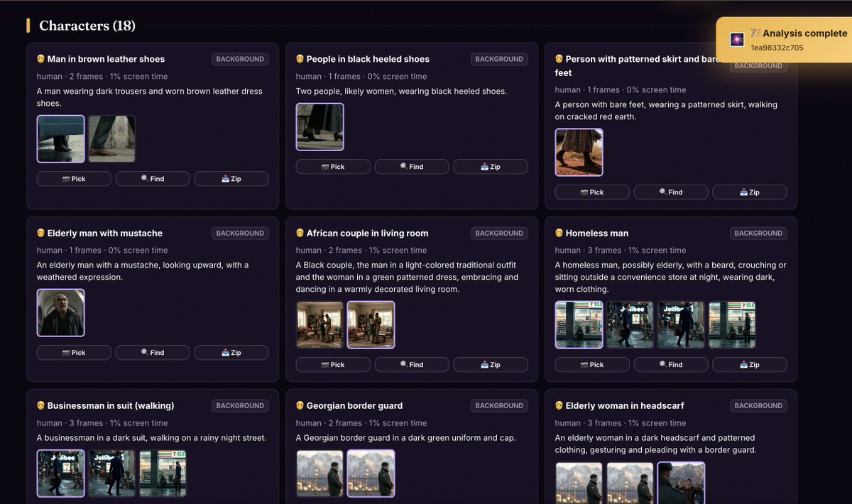
Task: Click Pick for Man in brown leather shoes
Action: (74, 179)
